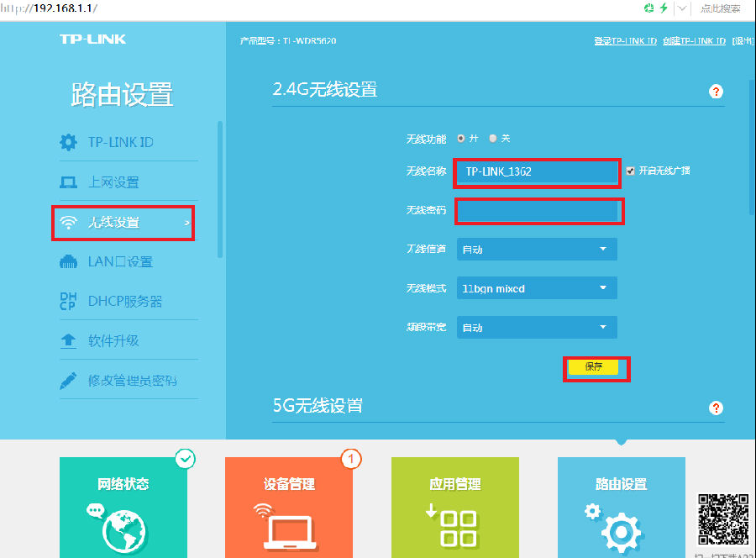Image resolution: width=756 pixels, height=558 pixels.
Task: Click the TP-LINK logo
Action: coord(92,39)
